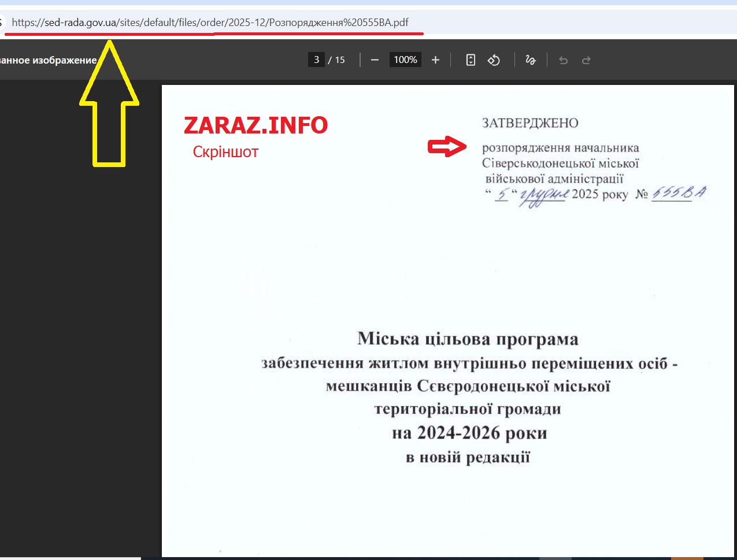
Task: Click the line "на 2024-2026 роки"
Action: [469, 433]
